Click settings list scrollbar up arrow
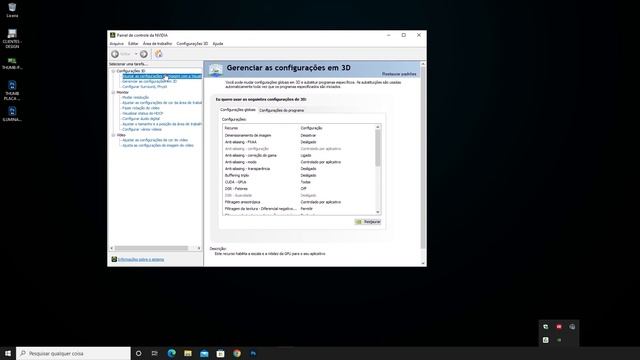Screen dimensions: 640x360 pos(378,127)
